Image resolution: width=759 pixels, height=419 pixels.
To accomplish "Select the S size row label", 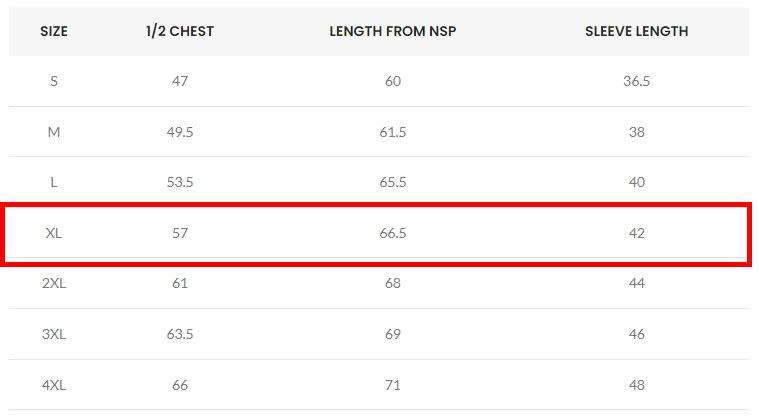I will click(54, 81).
